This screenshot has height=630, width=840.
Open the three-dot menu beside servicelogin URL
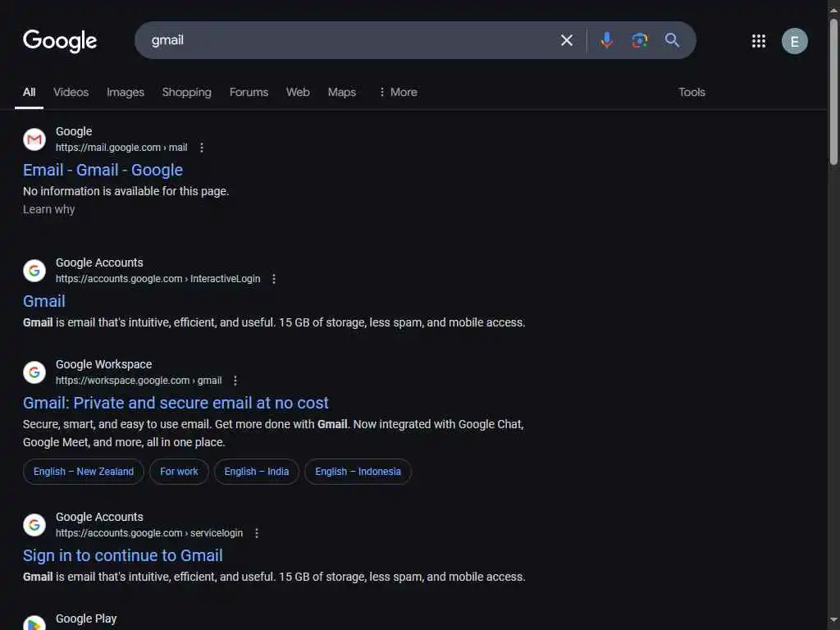[x=257, y=533]
